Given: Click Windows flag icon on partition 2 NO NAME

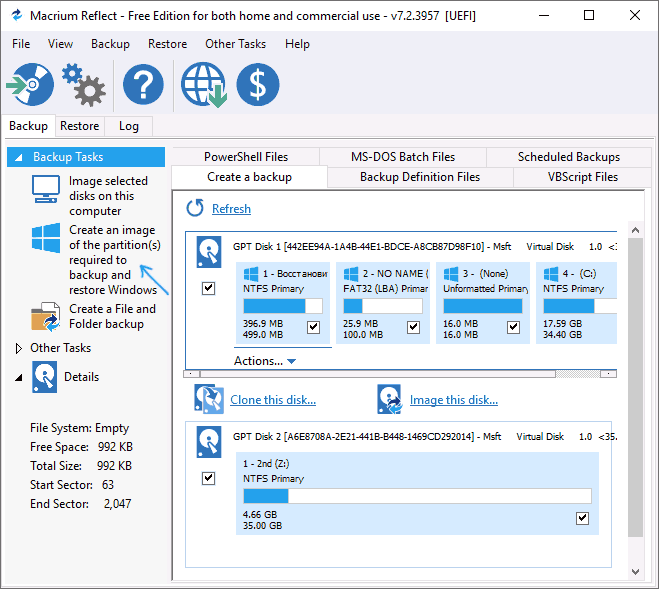Looking at the screenshot, I should point(351,274).
